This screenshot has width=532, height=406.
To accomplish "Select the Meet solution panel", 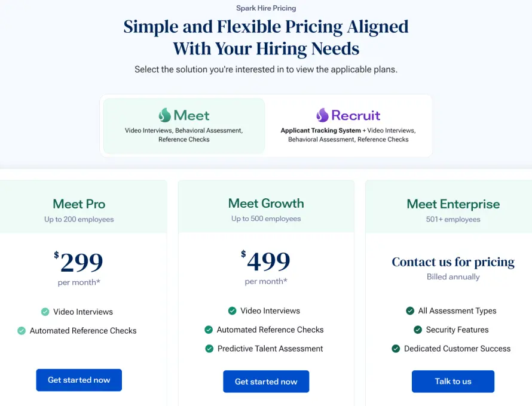I will (x=183, y=125).
